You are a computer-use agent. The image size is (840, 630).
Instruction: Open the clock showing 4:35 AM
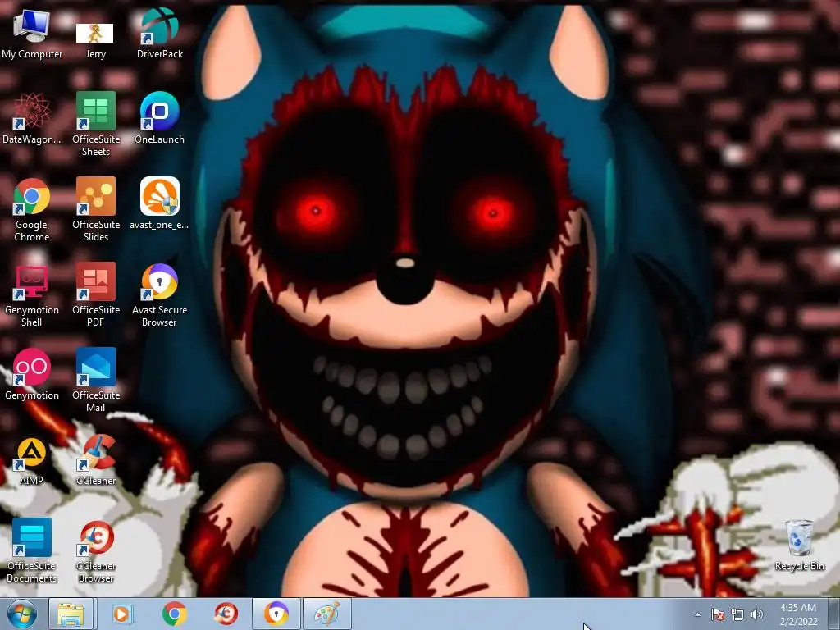(798, 614)
